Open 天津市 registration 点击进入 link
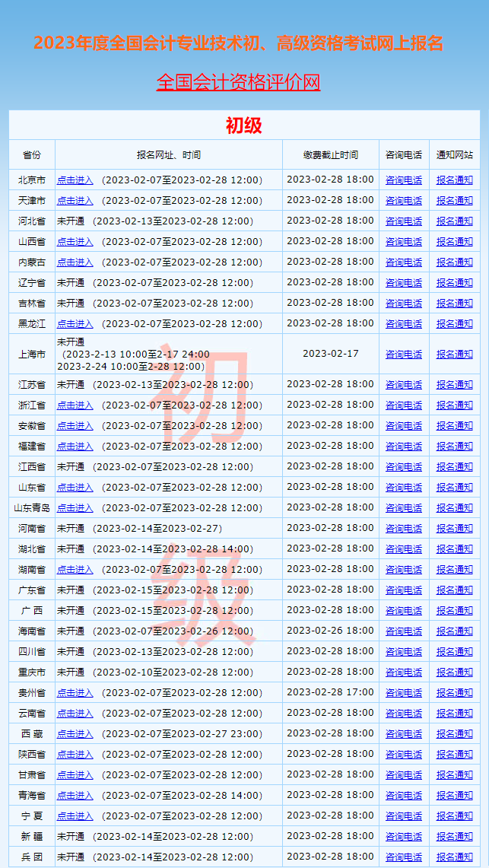 tap(75, 201)
